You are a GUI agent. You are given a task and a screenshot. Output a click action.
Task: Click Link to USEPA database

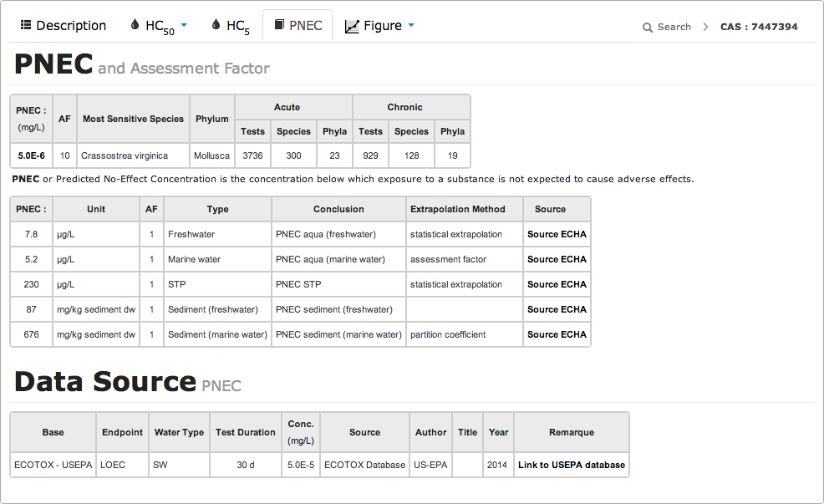571,465
